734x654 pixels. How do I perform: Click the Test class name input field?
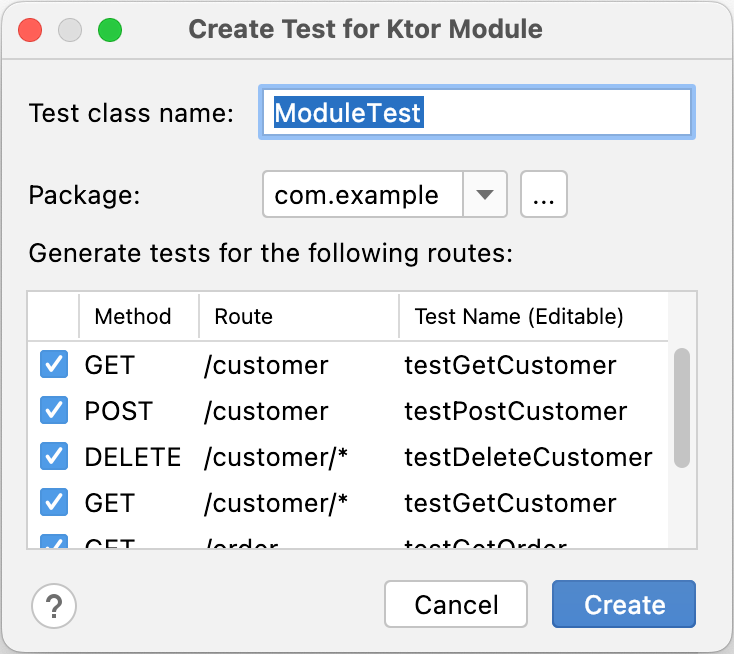click(x=476, y=112)
